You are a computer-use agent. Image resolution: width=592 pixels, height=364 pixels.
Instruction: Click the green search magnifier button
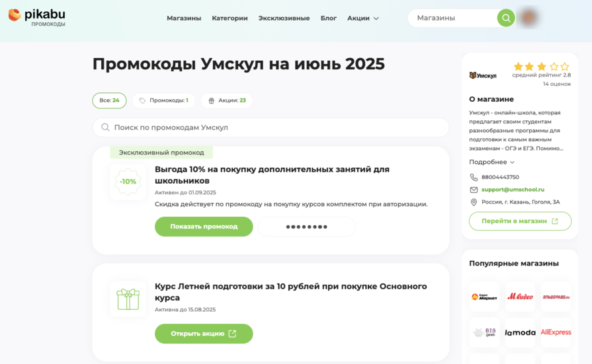506,18
